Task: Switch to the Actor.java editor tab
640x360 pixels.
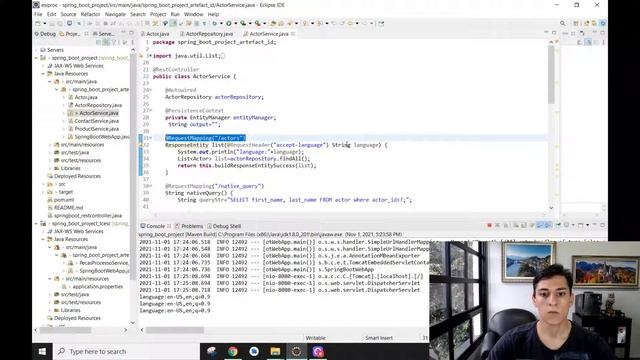Action: tap(155, 34)
